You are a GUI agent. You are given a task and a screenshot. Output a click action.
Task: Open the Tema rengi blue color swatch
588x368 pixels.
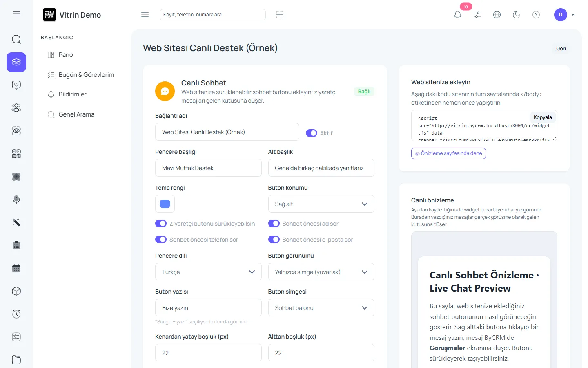165,204
